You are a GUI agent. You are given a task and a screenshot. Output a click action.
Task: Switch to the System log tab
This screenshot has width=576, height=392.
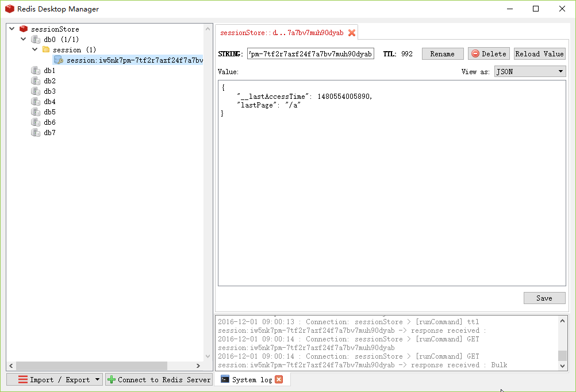[x=252, y=379]
